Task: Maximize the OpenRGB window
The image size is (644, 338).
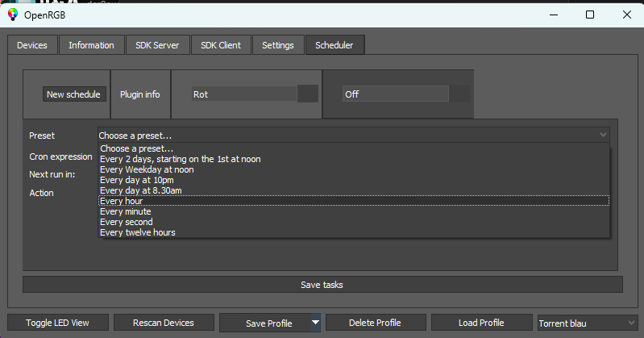Action: [590, 15]
